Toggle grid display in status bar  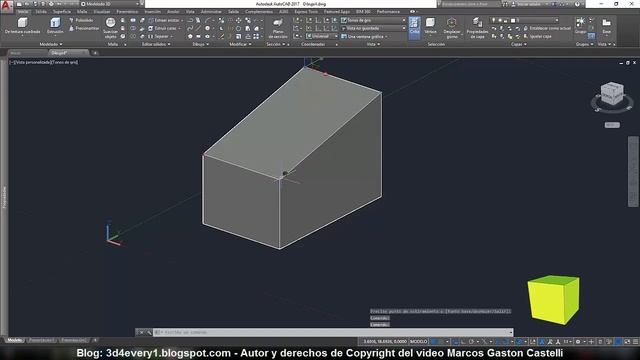434,342
